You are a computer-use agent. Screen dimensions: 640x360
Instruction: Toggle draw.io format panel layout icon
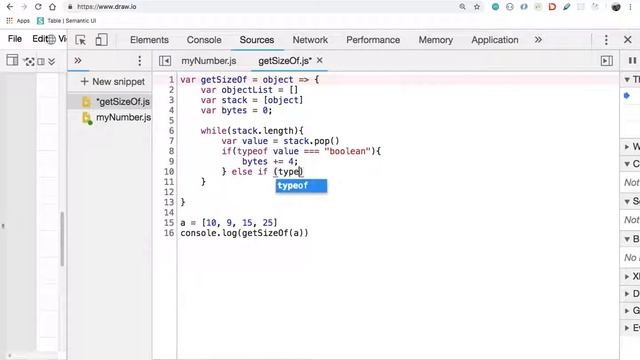tap(12, 61)
